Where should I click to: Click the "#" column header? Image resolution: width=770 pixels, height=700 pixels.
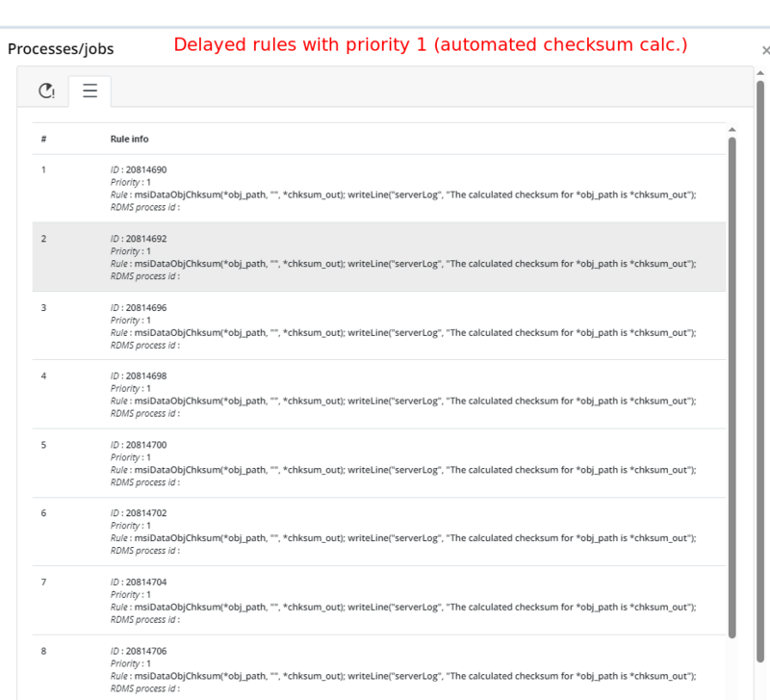pyautogui.click(x=43, y=140)
